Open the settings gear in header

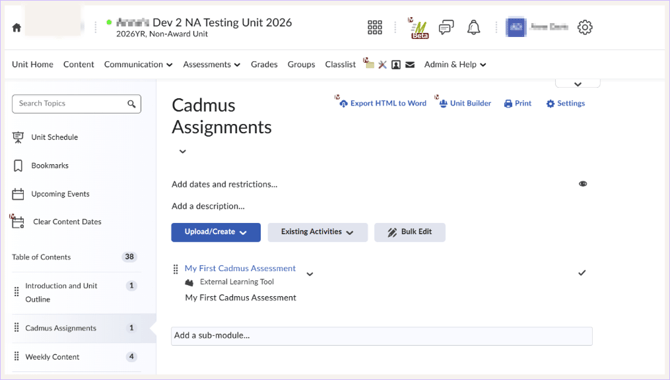click(585, 27)
